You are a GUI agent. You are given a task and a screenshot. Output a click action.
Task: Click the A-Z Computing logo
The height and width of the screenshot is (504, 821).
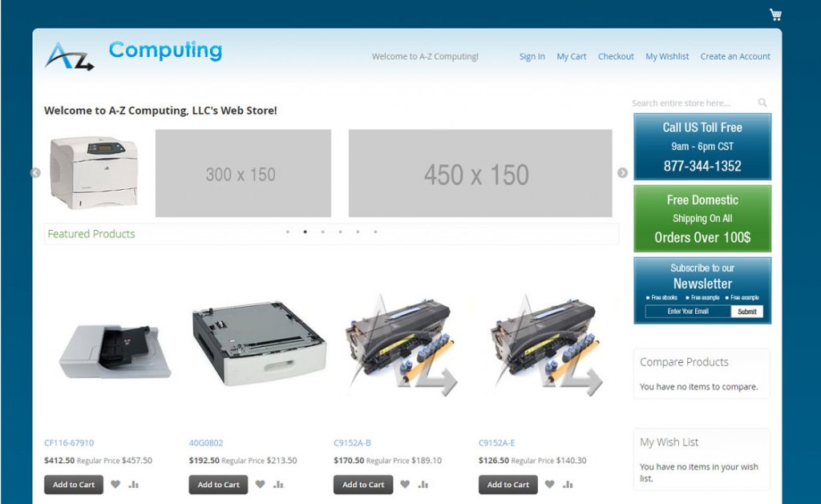coord(134,54)
